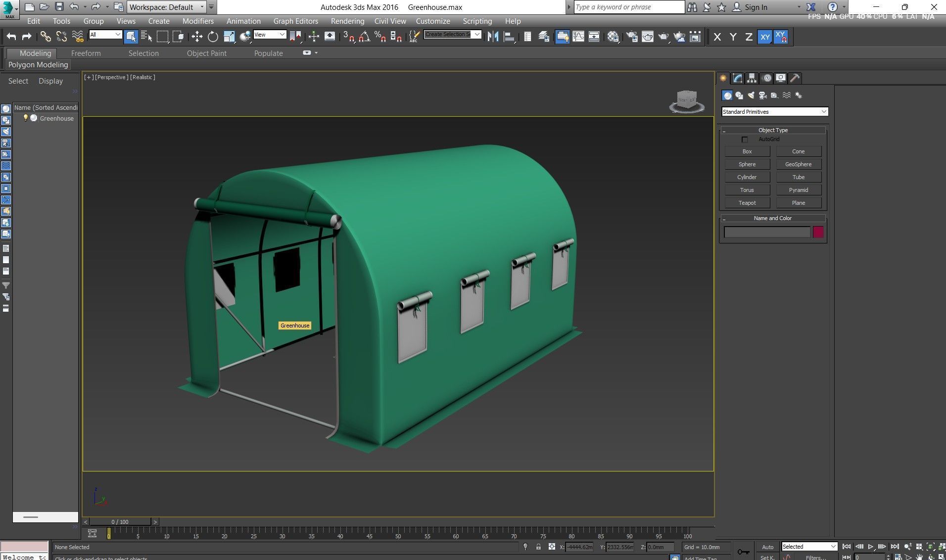946x560 pixels.
Task: Activate Bind to Space Warp tool
Action: [x=78, y=37]
